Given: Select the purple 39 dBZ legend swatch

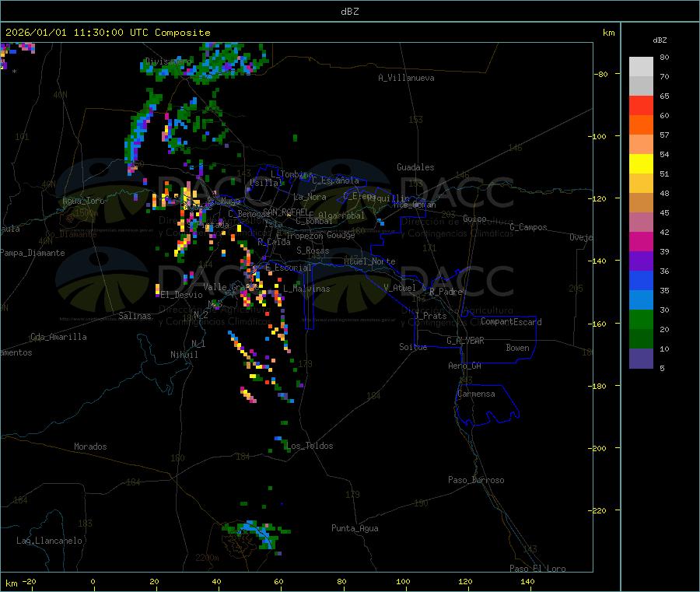Looking at the screenshot, I should pos(641,261).
